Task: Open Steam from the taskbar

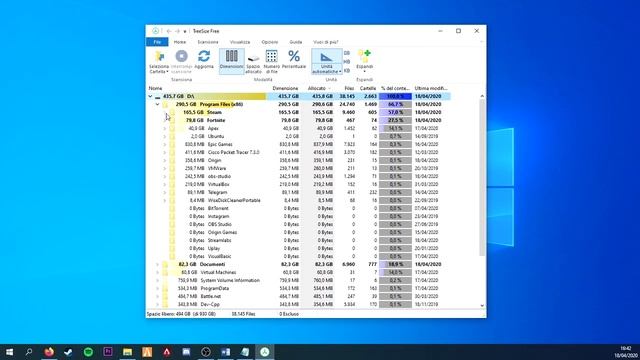Action: click(68, 352)
